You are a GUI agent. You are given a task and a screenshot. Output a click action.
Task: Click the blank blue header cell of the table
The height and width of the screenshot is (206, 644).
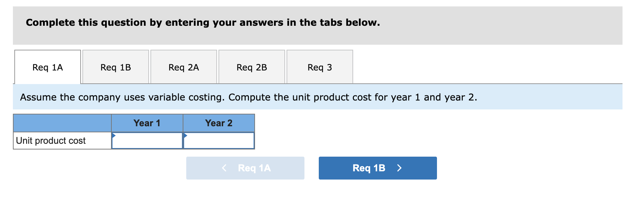pyautogui.click(x=62, y=123)
